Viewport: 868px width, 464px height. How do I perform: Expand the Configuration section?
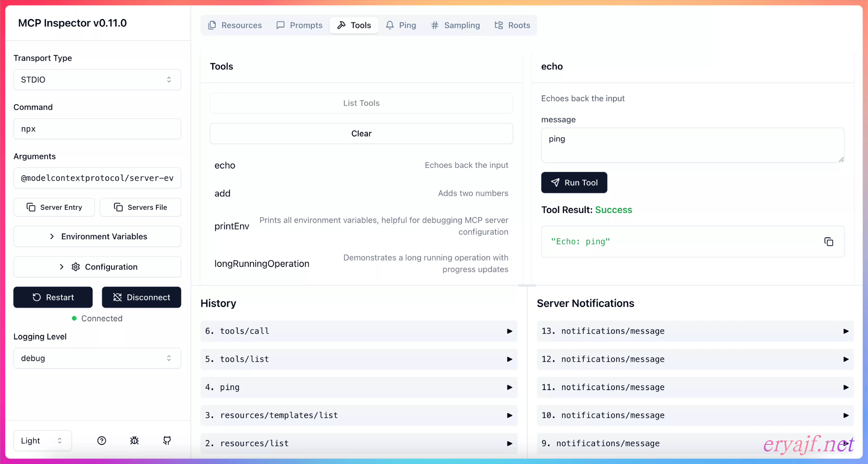(x=97, y=267)
